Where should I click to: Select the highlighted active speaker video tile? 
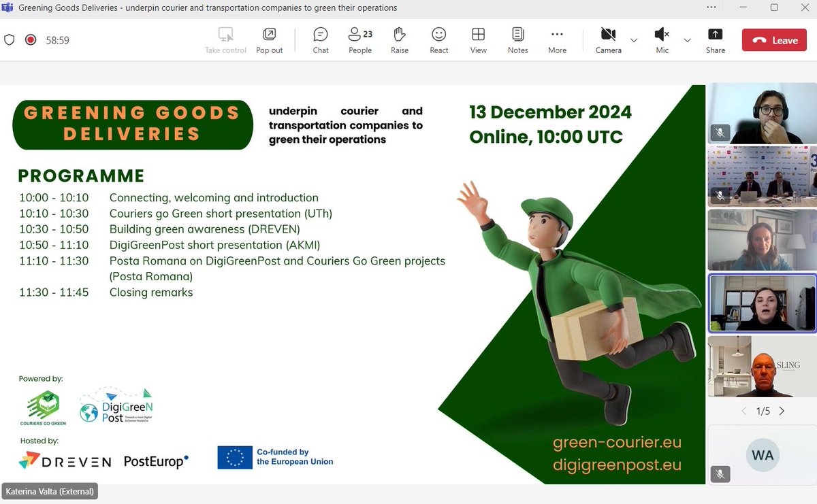click(762, 303)
